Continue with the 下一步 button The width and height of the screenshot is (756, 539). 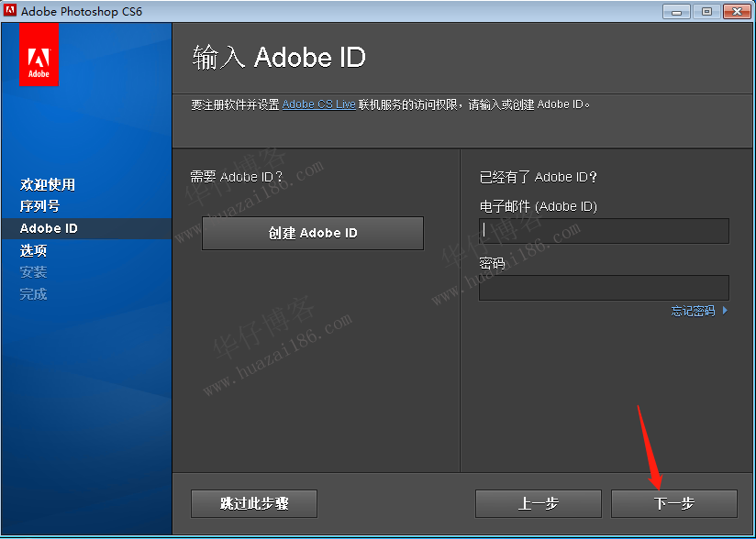click(x=674, y=503)
